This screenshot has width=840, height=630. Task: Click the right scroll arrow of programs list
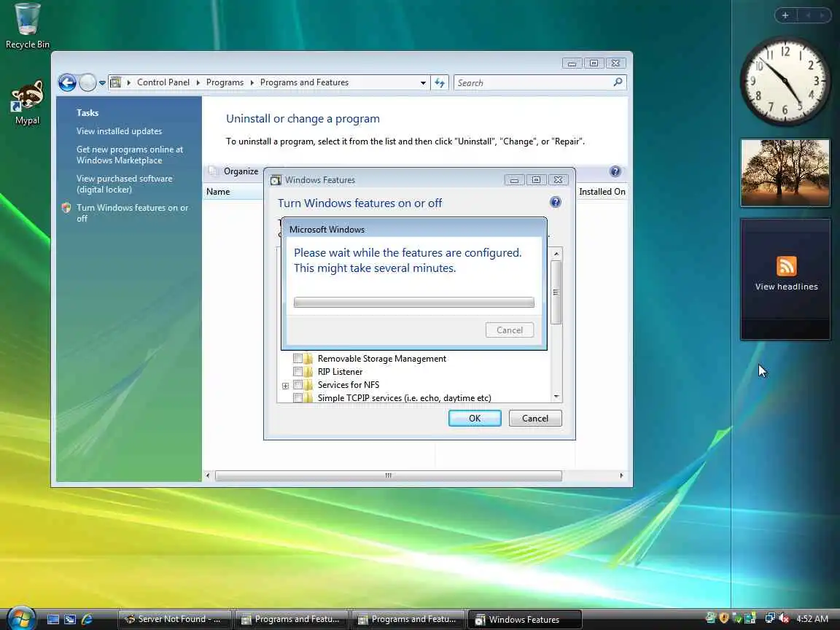click(x=621, y=475)
